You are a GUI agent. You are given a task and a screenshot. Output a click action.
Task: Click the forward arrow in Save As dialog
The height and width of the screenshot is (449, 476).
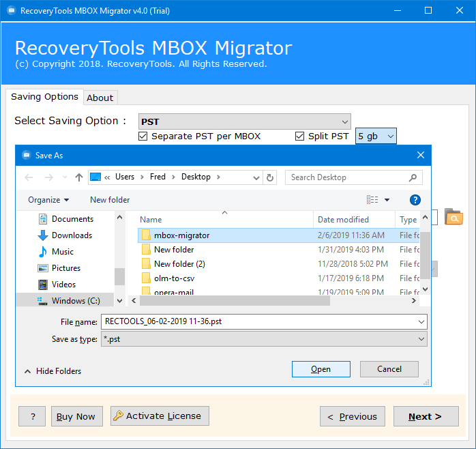pos(49,177)
